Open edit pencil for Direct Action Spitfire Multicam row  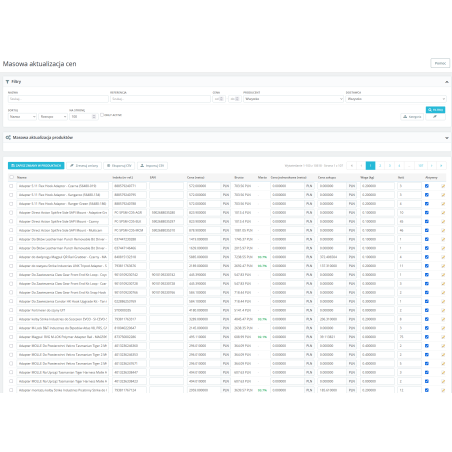[x=443, y=230]
